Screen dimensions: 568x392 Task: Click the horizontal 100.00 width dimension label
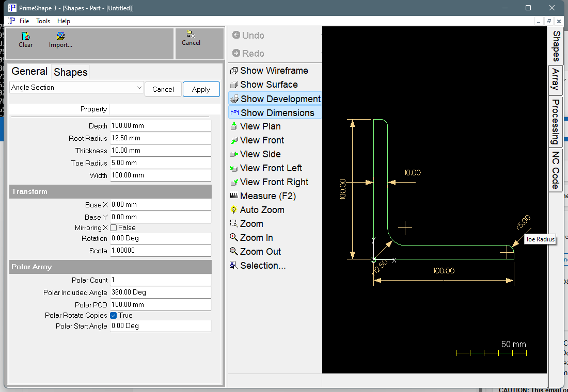point(444,271)
